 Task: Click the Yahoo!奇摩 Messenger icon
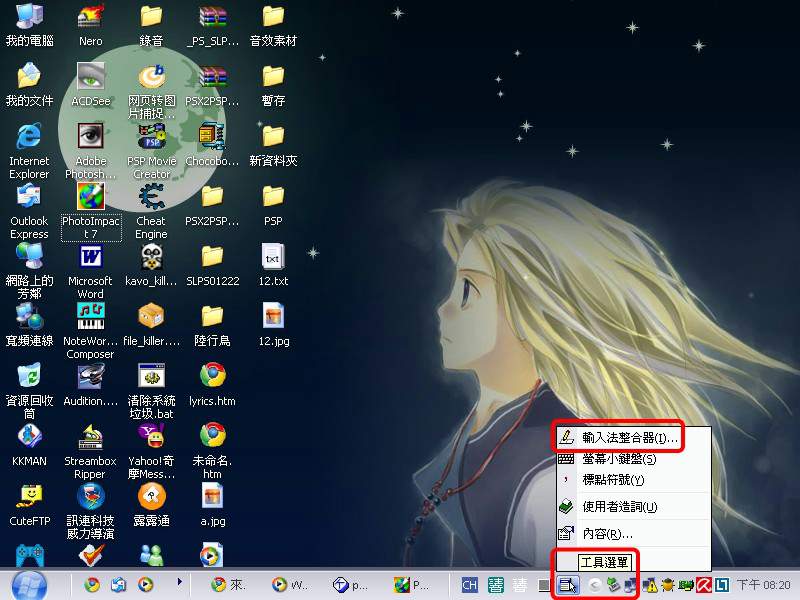(x=151, y=452)
